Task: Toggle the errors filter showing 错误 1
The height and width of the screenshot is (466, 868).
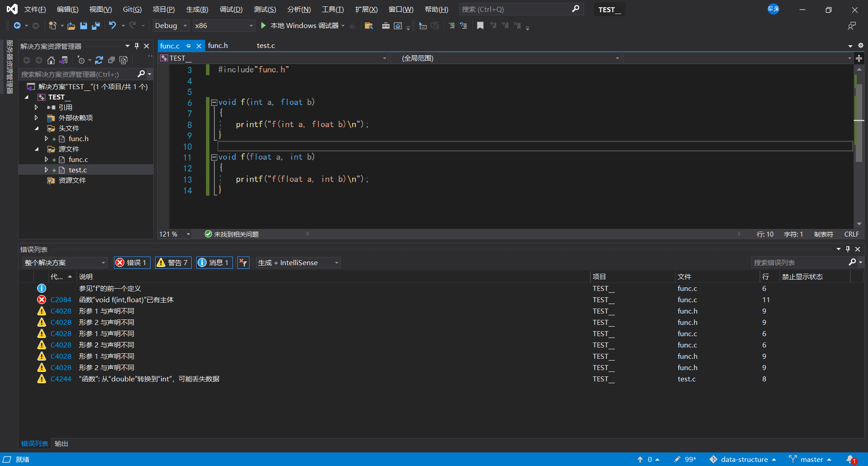Action: (132, 263)
